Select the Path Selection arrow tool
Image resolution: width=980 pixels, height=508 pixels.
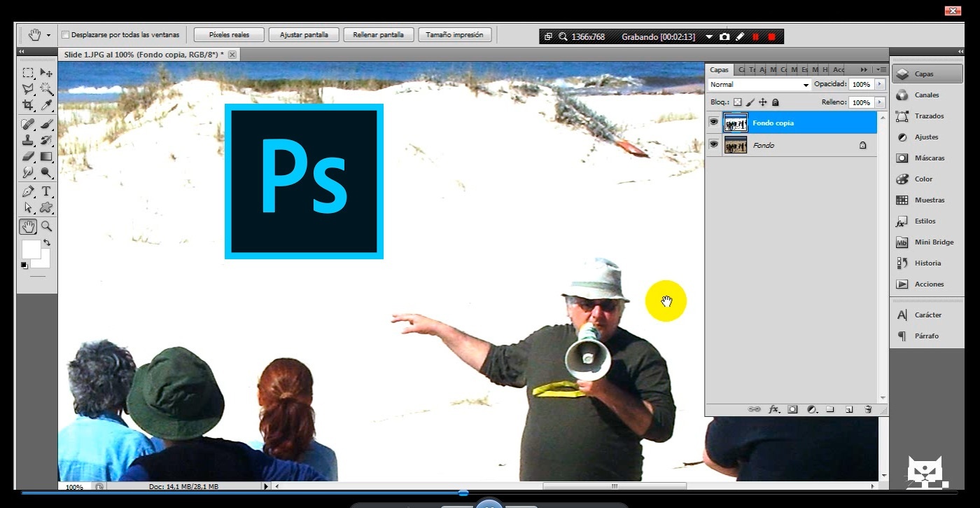coord(28,207)
